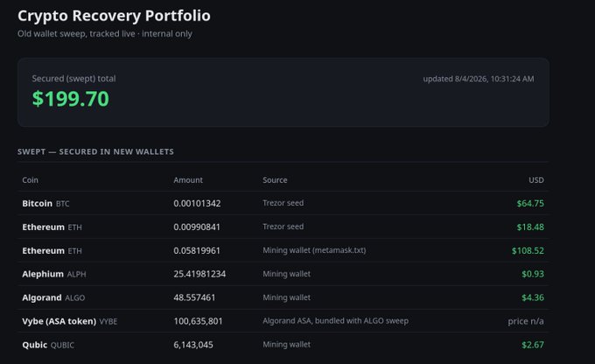Select Alephium amount 25.41981234
Screen dimensions: 595x364
pyautogui.click(x=199, y=274)
